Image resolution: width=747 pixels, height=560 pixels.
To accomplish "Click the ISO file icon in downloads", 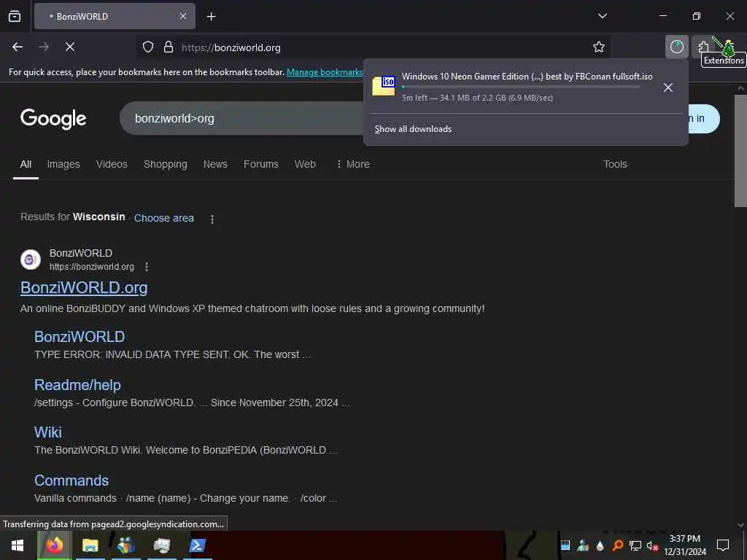I will click(384, 86).
